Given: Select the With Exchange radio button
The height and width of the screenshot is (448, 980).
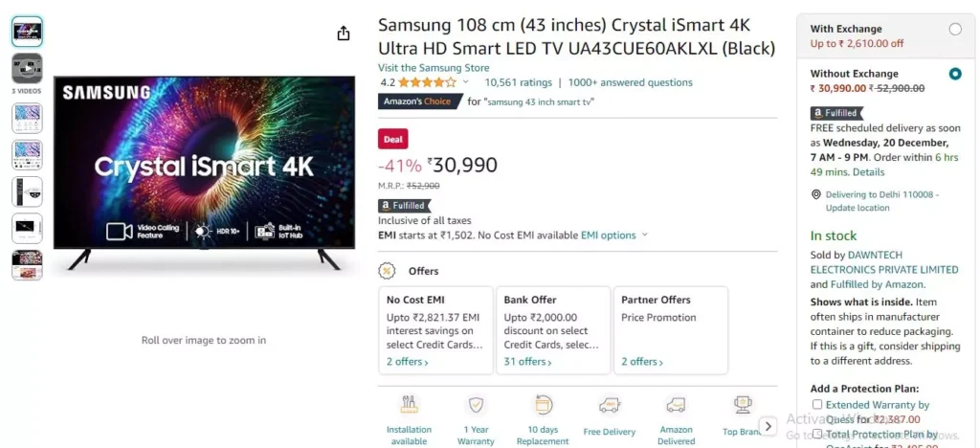Looking at the screenshot, I should (955, 29).
